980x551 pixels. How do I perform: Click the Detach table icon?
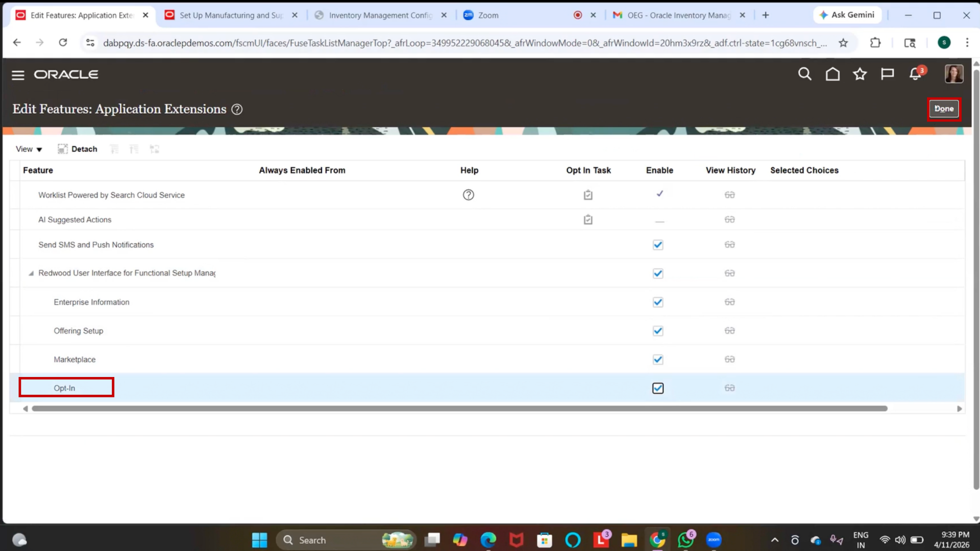[x=62, y=149]
